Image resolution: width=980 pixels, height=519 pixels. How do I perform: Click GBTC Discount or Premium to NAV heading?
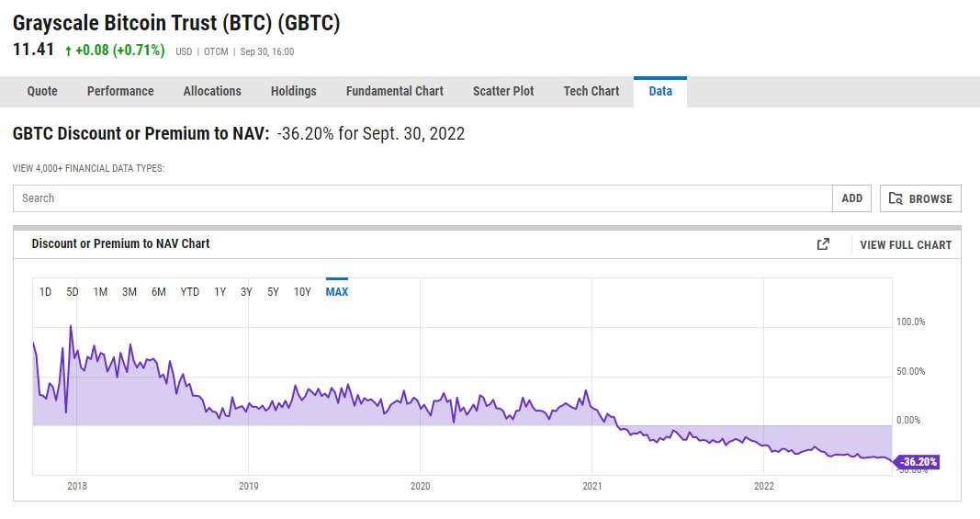pos(141,134)
